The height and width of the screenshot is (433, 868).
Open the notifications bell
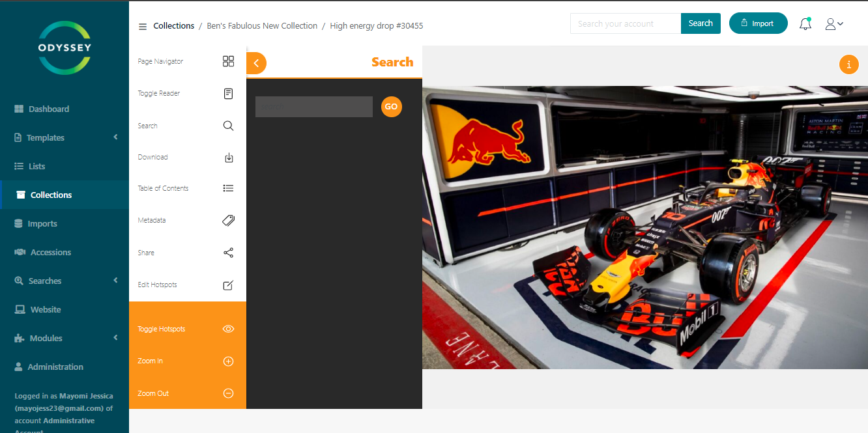(x=805, y=24)
